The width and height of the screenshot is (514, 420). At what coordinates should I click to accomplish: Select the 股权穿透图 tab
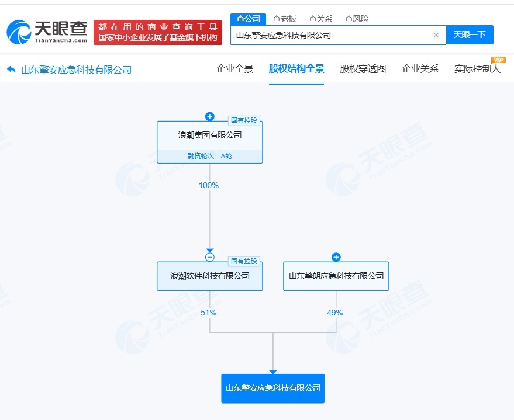[362, 68]
